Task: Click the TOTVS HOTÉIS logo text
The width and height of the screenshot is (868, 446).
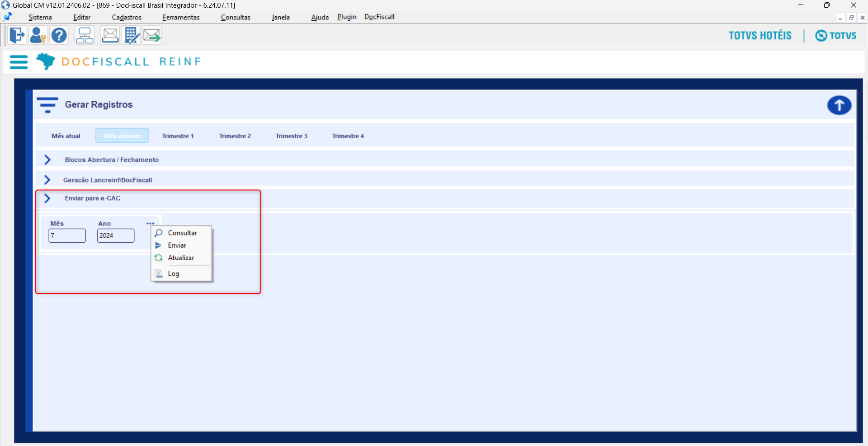Action: (760, 36)
